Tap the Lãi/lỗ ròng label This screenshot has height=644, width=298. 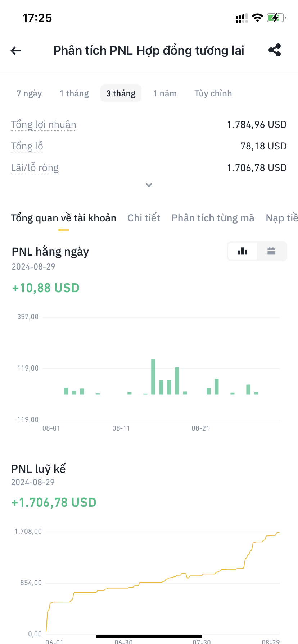pos(35,168)
